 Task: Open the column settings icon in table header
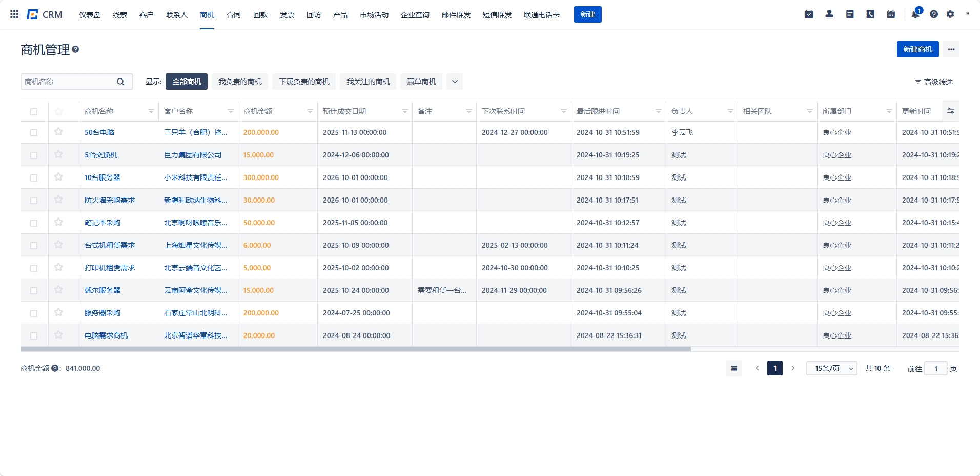pyautogui.click(x=951, y=111)
